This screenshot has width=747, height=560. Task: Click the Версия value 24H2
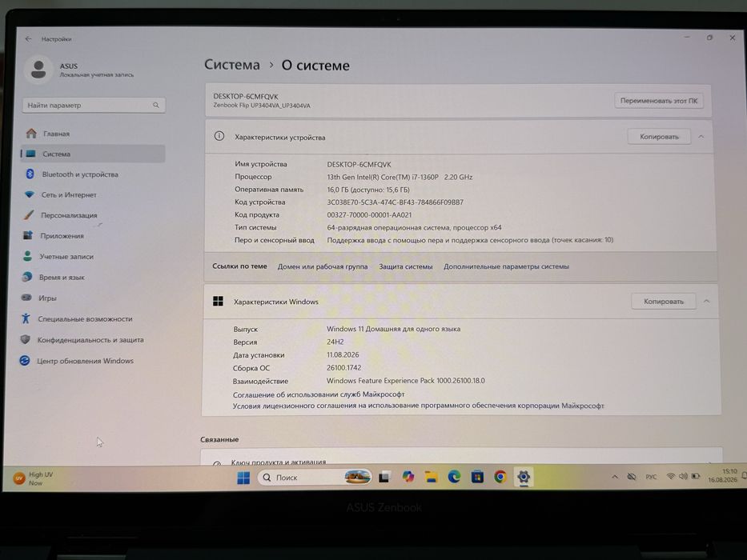click(335, 342)
